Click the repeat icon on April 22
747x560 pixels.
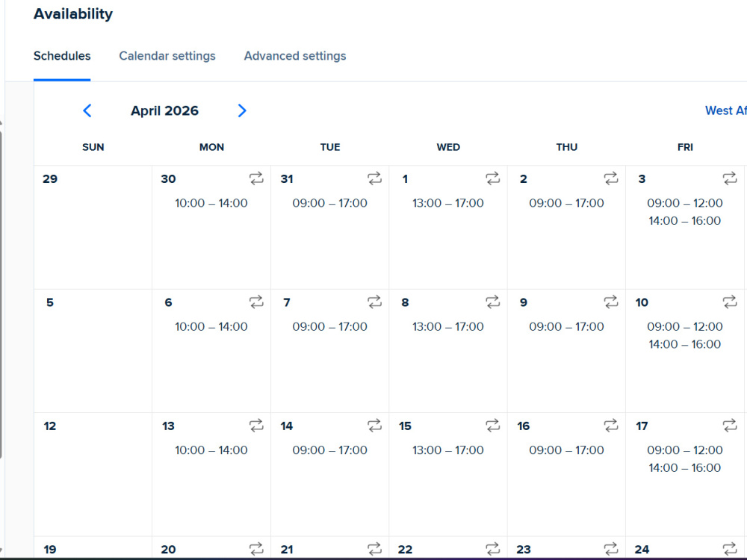click(492, 549)
